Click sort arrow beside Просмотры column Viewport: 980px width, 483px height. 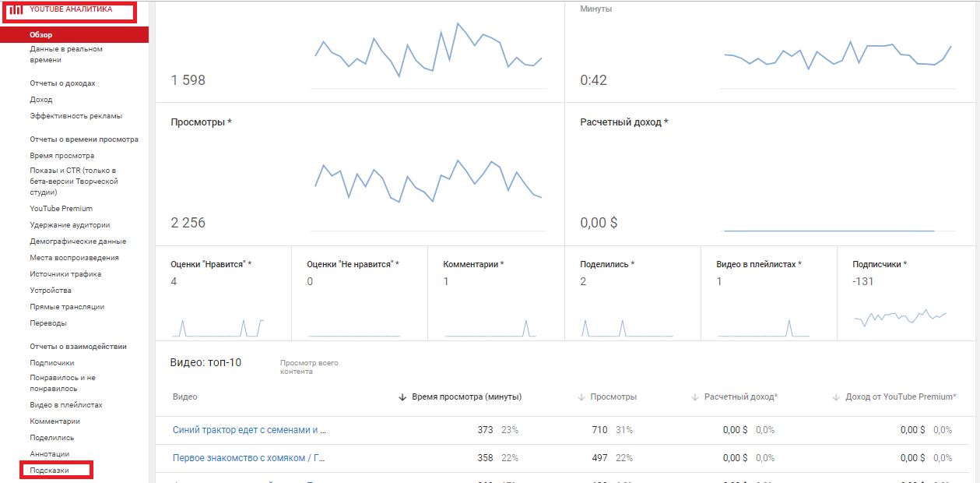[581, 397]
